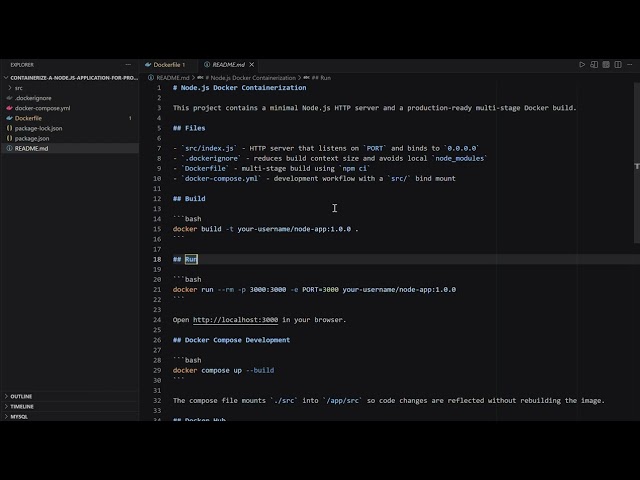Click the run/play icon in editor toolbar

click(x=582, y=64)
